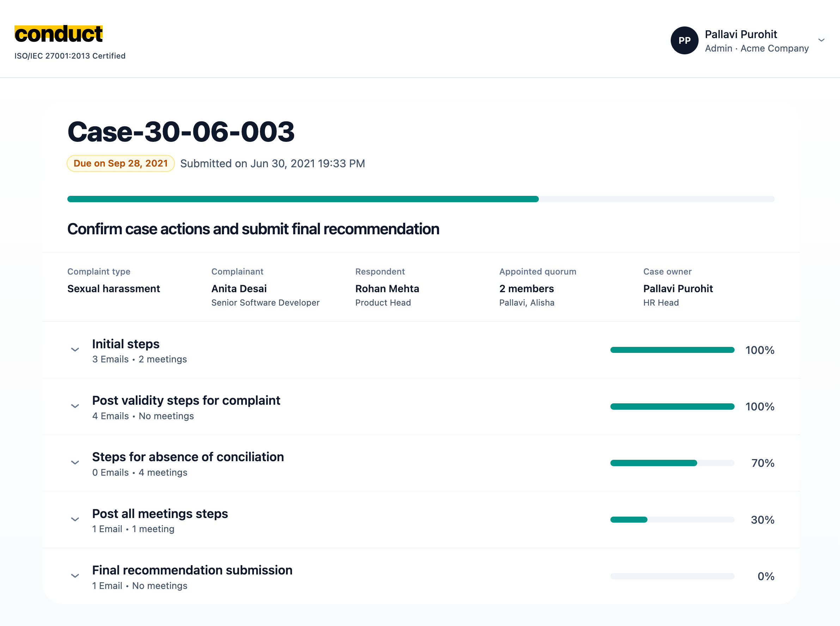Image resolution: width=840 pixels, height=626 pixels.
Task: Open case owner Pallavi Purohit details
Action: tap(678, 288)
